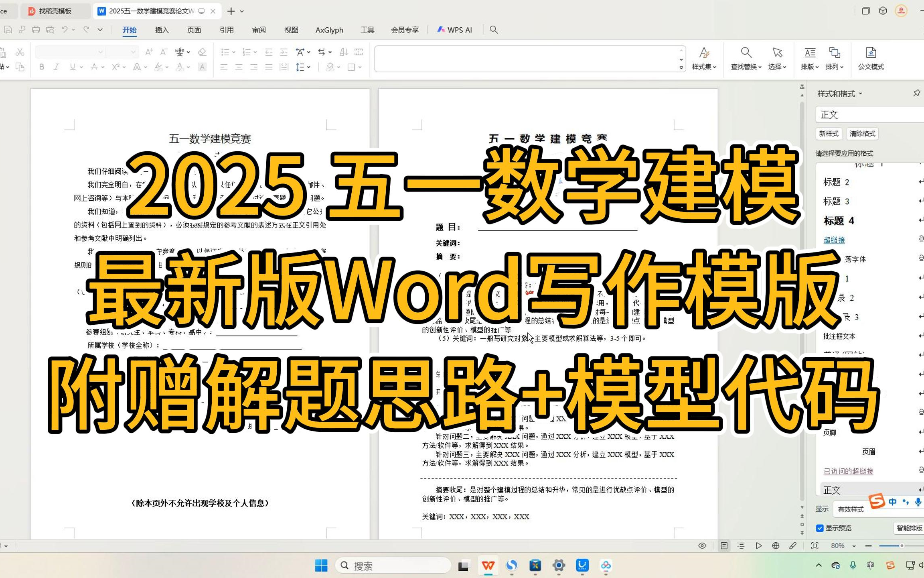Open the 样式集 style set tool
This screenshot has width=924, height=578.
[x=704, y=59]
